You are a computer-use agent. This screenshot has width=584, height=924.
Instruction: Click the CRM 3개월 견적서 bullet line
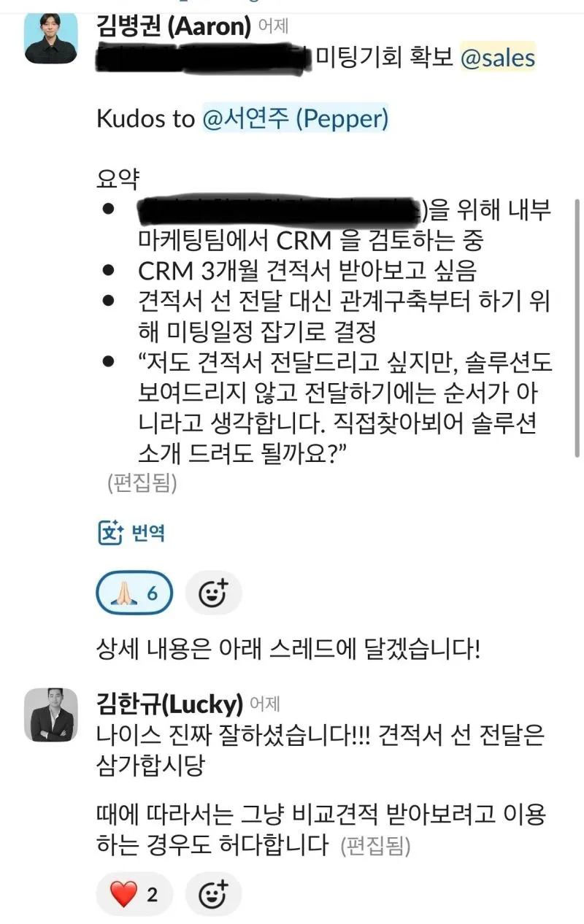click(307, 270)
